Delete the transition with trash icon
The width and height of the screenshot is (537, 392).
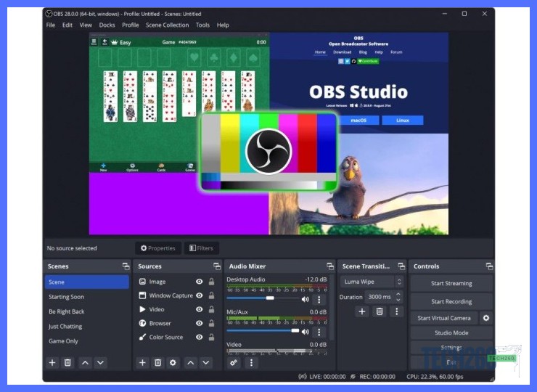coord(380,311)
